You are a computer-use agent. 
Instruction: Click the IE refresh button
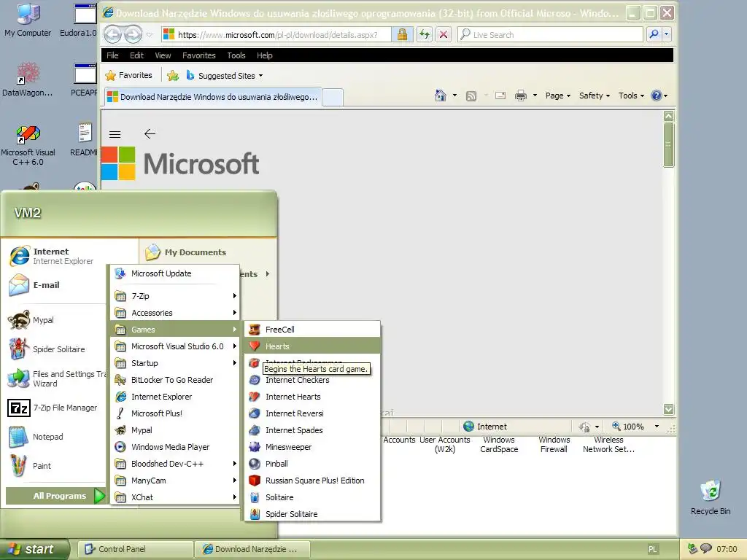point(424,34)
